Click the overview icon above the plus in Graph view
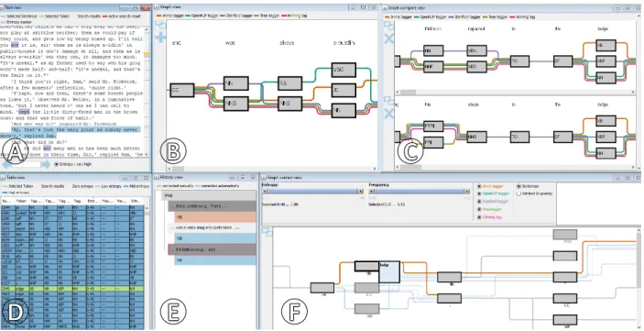Image resolution: width=644 pixels, height=331 pixels. point(159,25)
